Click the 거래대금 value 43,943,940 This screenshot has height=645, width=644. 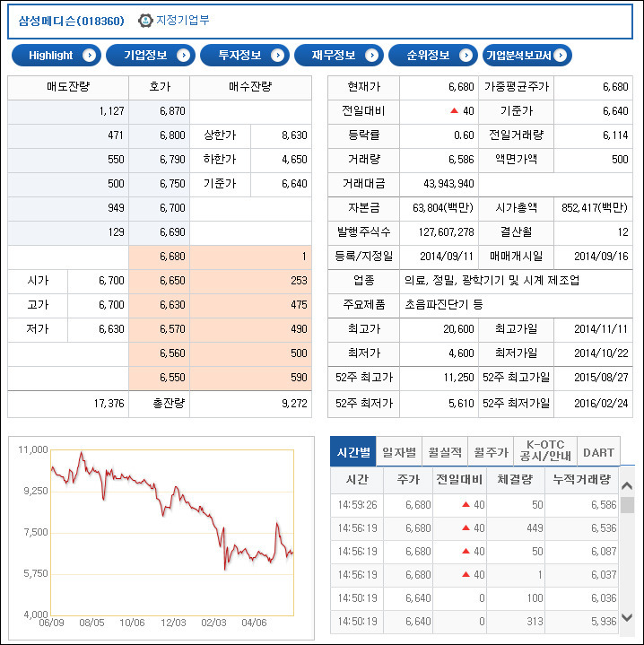[448, 184]
